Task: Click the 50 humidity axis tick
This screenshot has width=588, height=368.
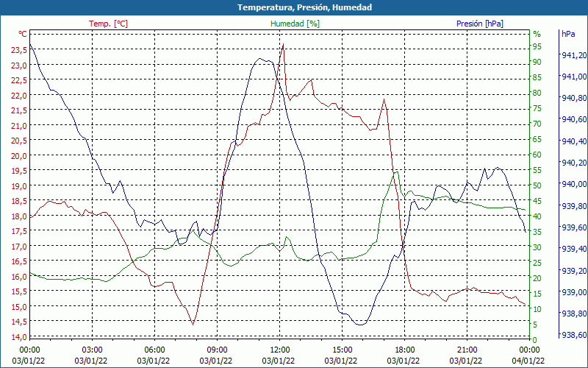Action: coord(537,185)
